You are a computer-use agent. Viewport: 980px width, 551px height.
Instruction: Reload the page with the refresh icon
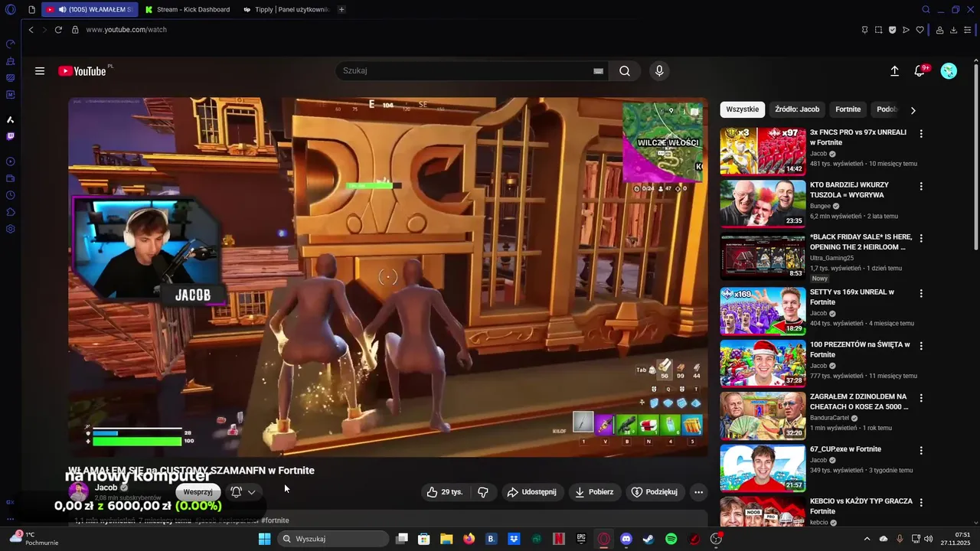click(58, 30)
